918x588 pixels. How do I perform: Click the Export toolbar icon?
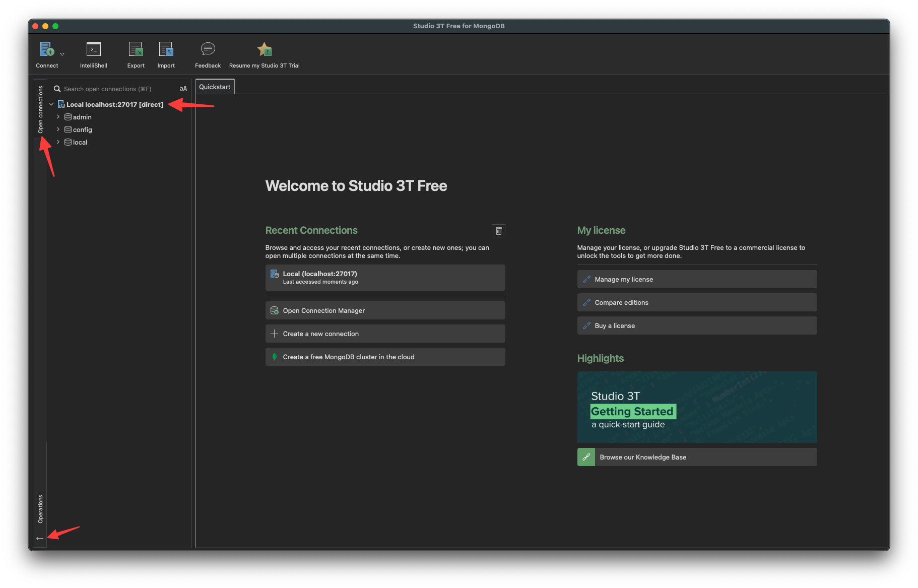tap(136, 49)
